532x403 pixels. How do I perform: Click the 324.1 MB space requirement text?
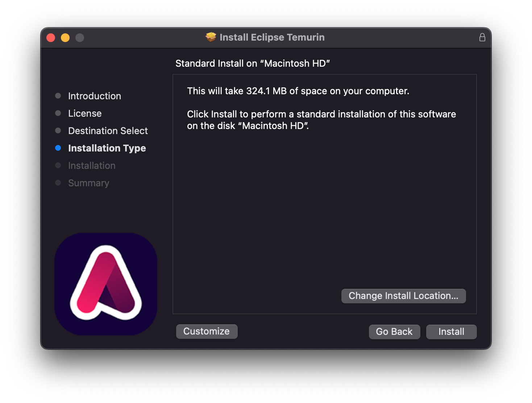point(298,91)
